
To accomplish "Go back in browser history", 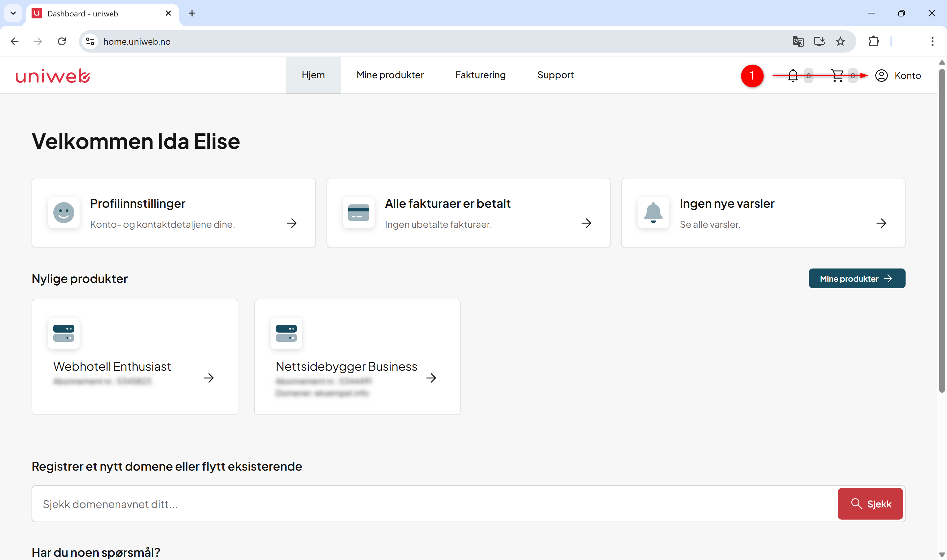I will tap(15, 41).
